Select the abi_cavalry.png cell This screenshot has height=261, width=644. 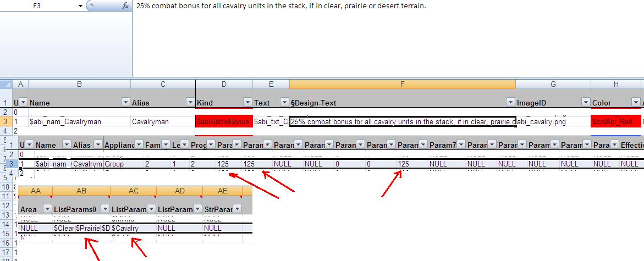553,121
